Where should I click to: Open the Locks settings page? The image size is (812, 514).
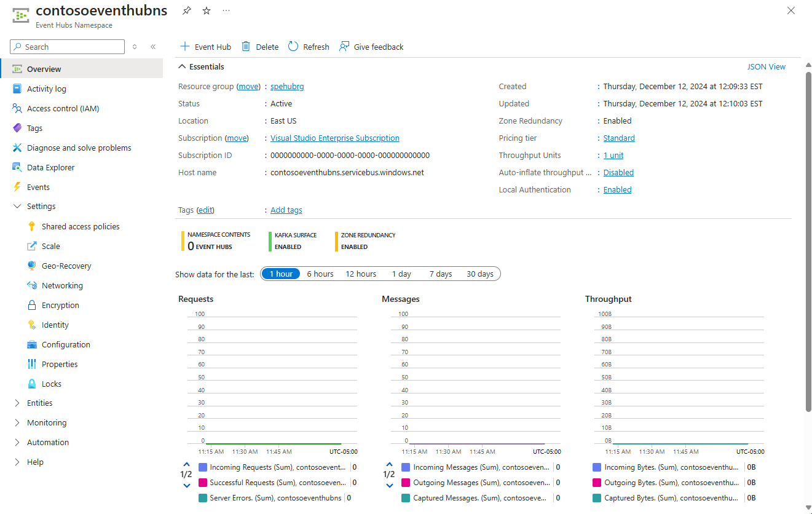[51, 384]
